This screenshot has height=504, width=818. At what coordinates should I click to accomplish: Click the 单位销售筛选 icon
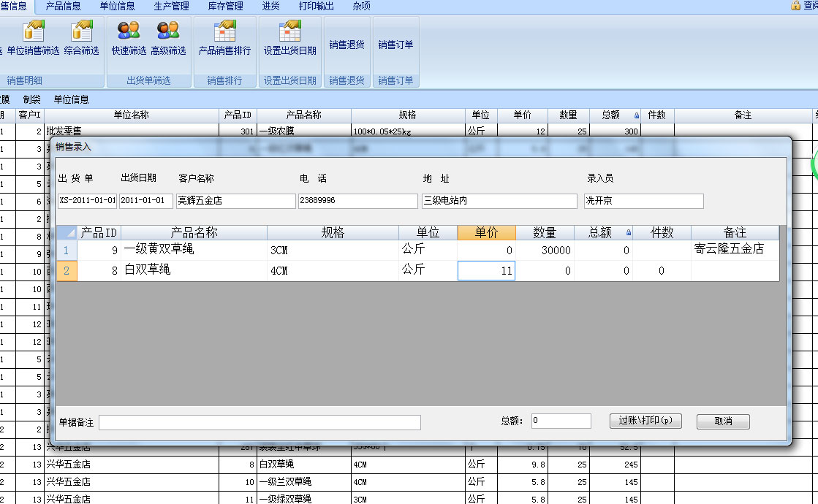click(x=33, y=32)
